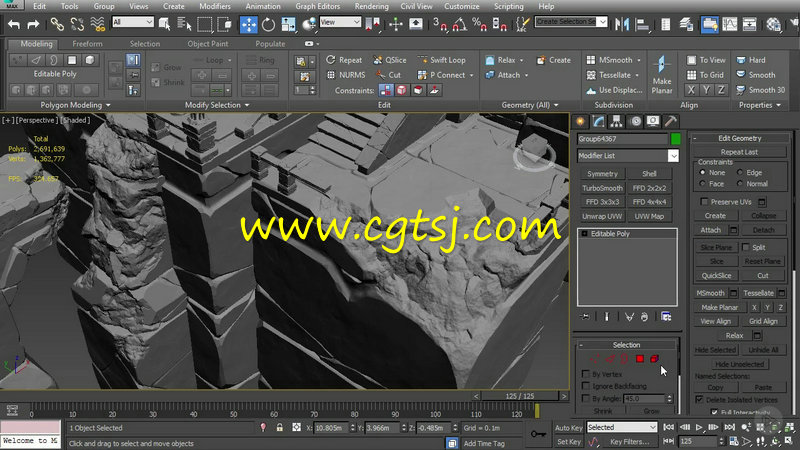
Task: Click the Play Animation button
Action: (x=699, y=428)
